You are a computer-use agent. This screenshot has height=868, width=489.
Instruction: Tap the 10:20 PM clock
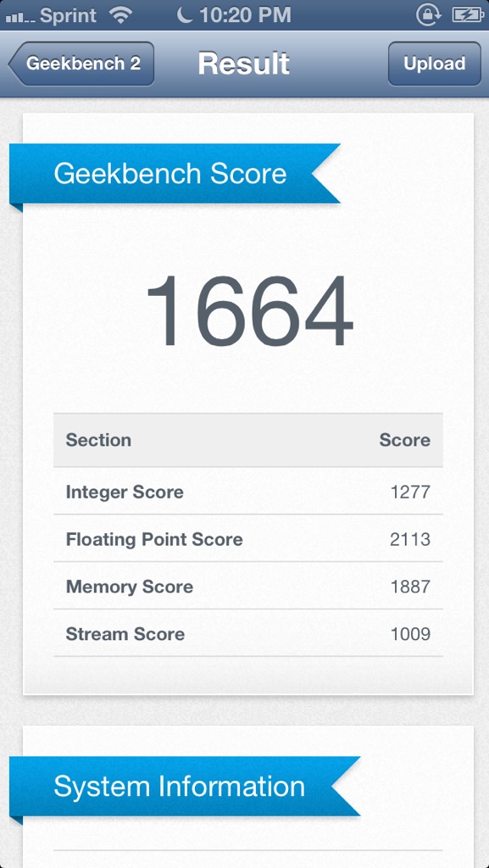point(245,15)
